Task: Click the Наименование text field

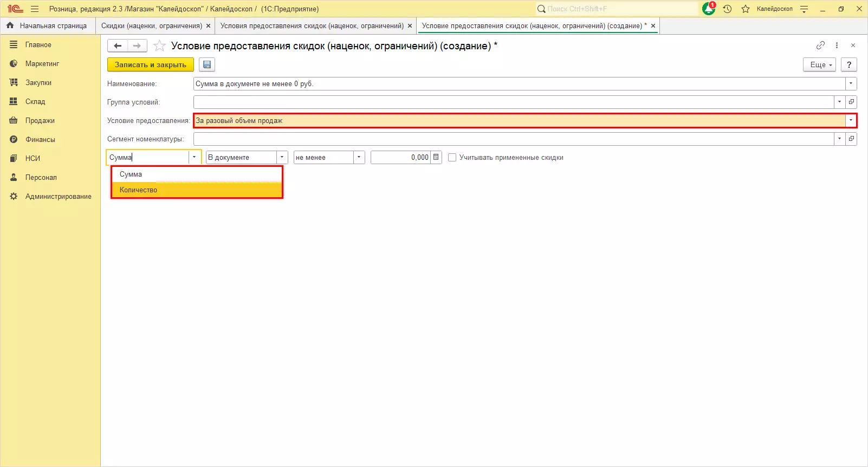Action: 520,83
